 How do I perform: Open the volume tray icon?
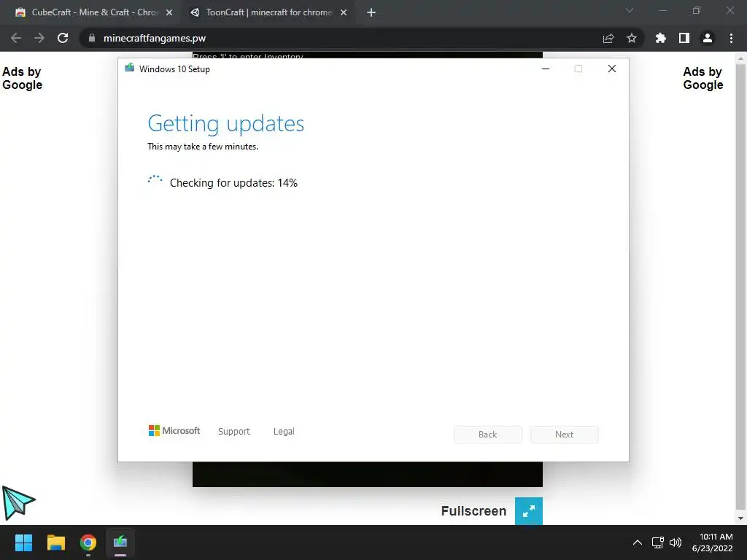676,542
